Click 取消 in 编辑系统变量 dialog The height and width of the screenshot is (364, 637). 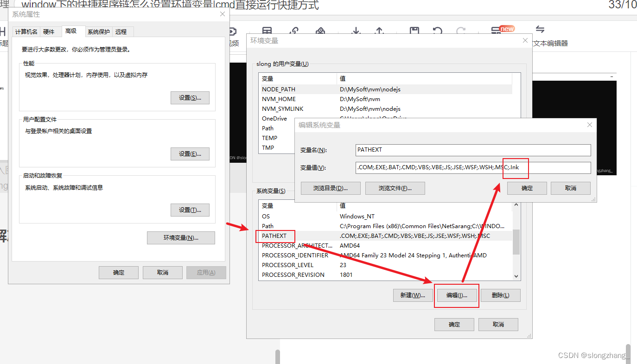(571, 188)
